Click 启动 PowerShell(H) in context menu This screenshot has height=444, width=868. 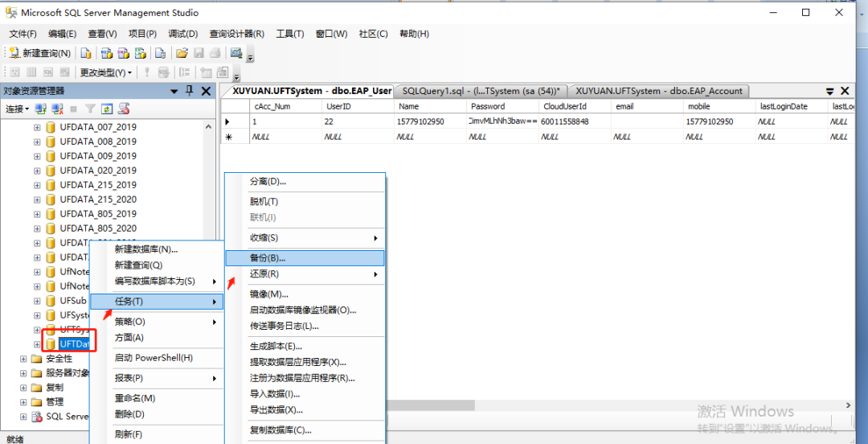point(157,358)
